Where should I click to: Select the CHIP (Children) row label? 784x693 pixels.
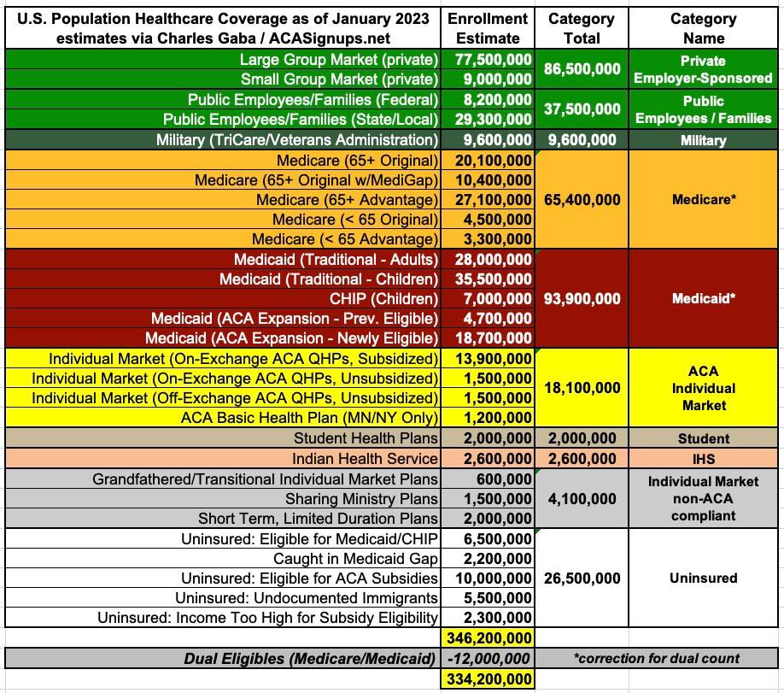[383, 299]
